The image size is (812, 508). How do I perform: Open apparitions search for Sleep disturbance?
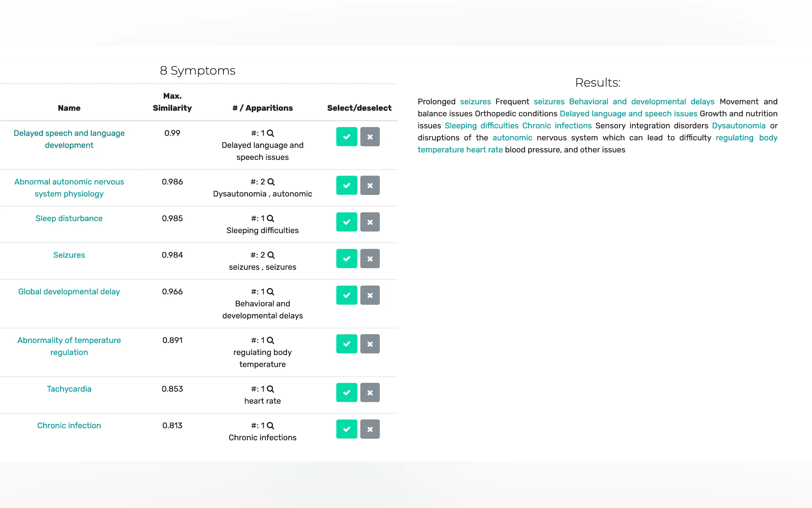tap(270, 218)
